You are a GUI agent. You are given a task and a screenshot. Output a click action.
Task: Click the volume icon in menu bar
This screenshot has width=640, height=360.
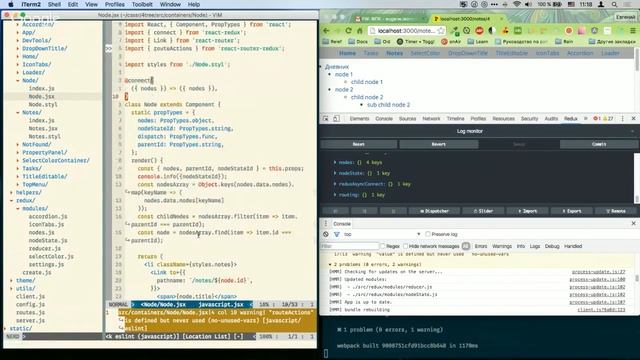click(x=528, y=4)
